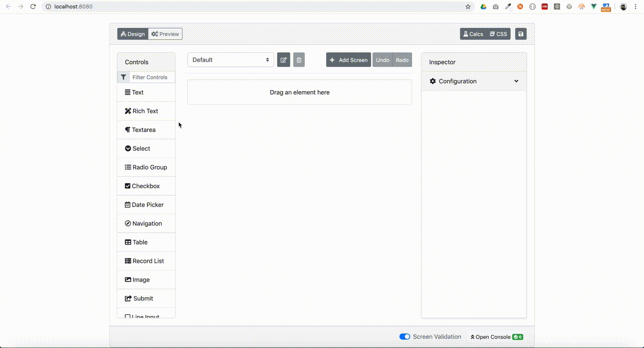This screenshot has height=348, width=644.
Task: Choose the Radio Group control
Action: tap(149, 167)
